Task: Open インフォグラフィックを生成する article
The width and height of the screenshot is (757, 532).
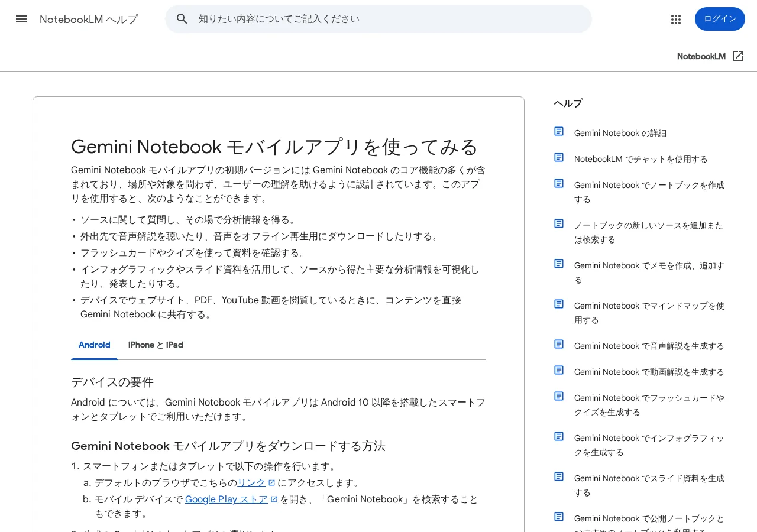Action: click(x=649, y=445)
